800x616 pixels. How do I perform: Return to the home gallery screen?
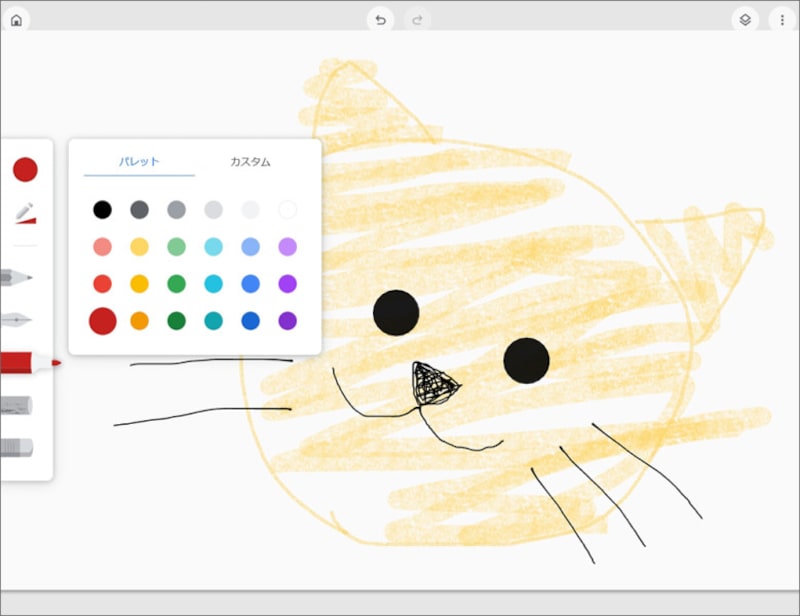click(x=16, y=17)
